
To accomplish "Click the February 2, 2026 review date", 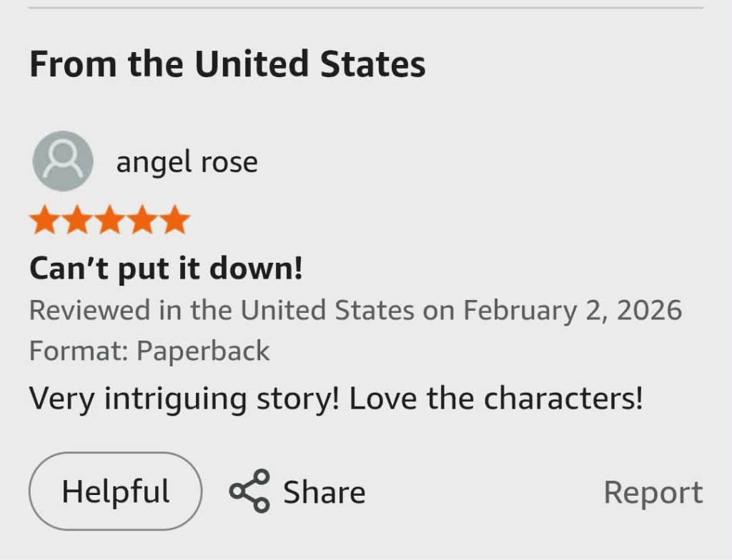I will (x=572, y=311).
